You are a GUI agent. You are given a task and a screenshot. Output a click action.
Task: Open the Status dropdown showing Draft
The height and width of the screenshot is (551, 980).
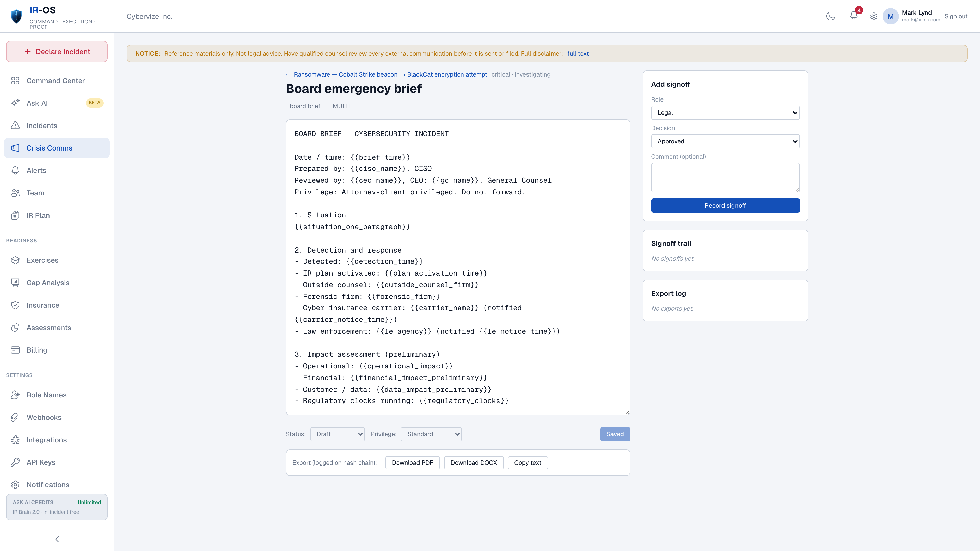[337, 434]
